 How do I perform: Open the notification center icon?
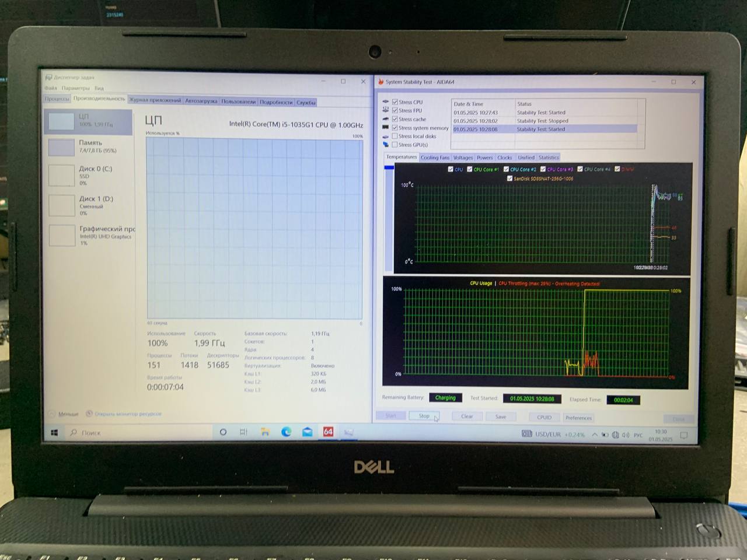(x=684, y=435)
